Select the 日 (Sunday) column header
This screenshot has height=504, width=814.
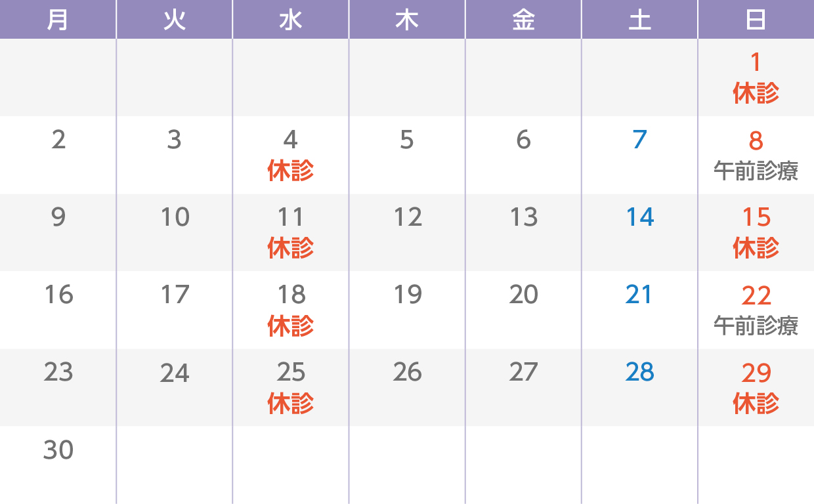[x=756, y=20]
